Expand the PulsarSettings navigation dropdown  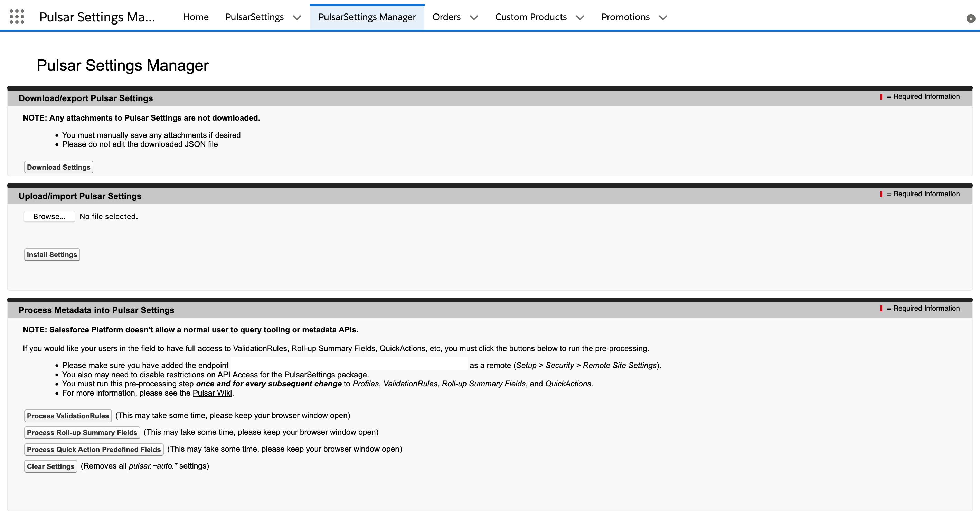pos(297,17)
